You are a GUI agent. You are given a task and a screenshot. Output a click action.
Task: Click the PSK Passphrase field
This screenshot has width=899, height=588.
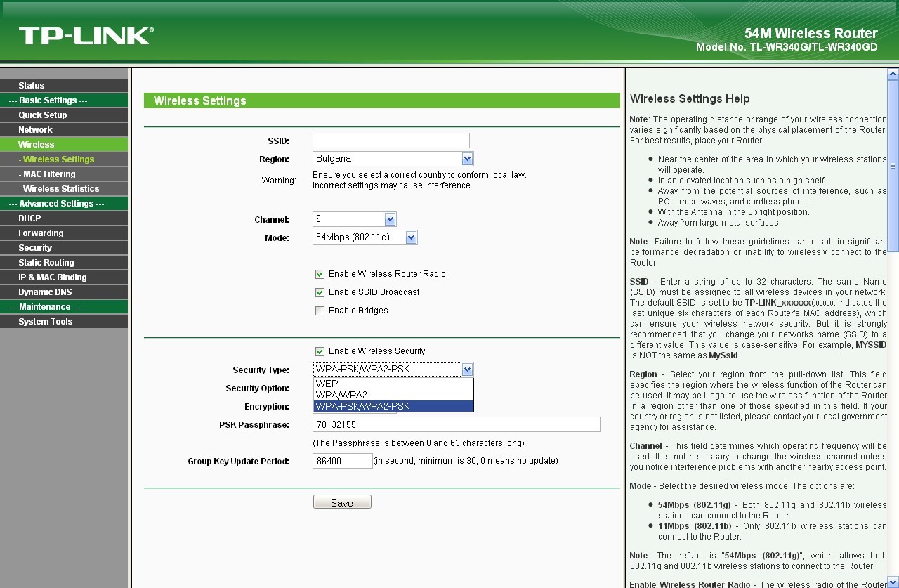click(x=457, y=424)
